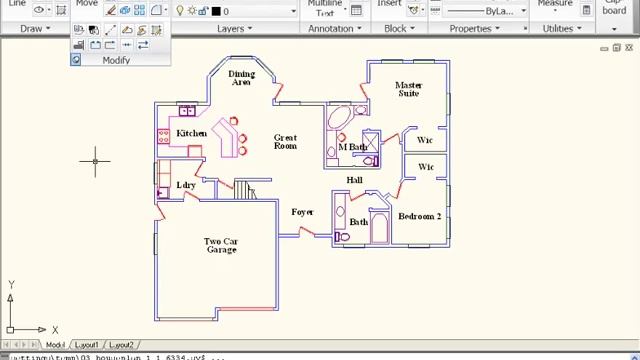Click the Clipboard panel button
Viewport: 640px width, 360px height.
[614, 7]
